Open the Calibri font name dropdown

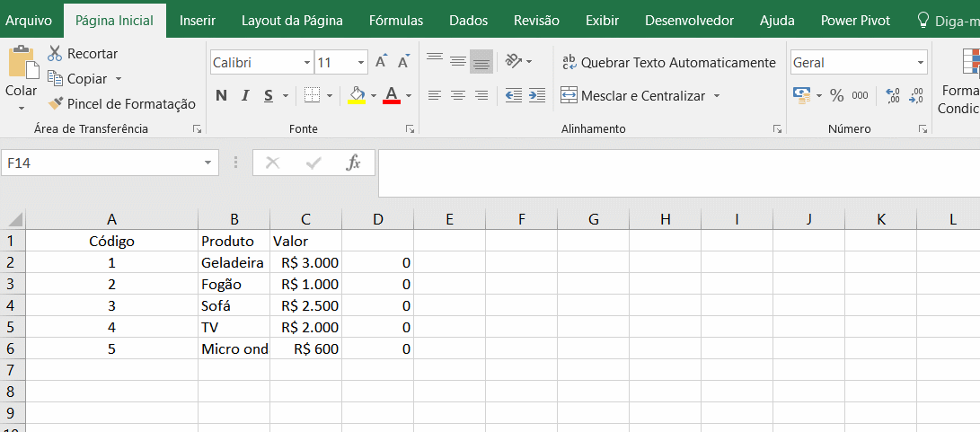pos(306,63)
